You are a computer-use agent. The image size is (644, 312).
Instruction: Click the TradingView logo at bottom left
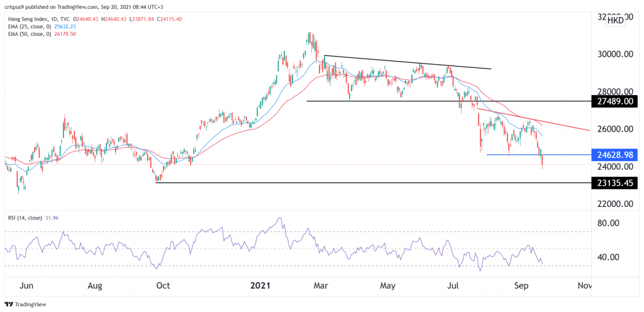[x=25, y=304]
